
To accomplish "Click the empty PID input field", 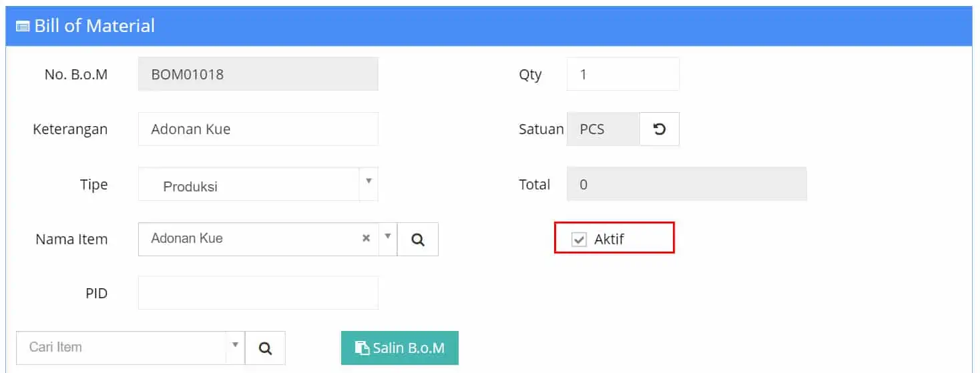I will coord(258,293).
